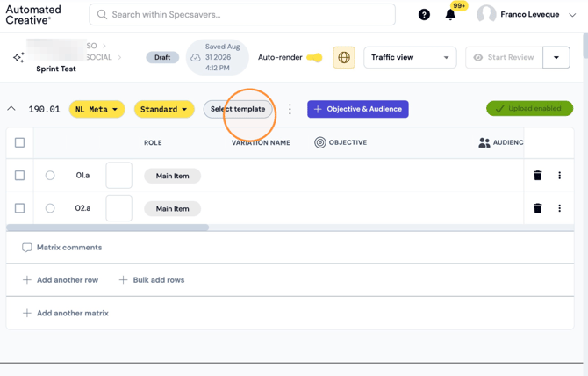Delete row 01.a with trash icon
The width and height of the screenshot is (588, 376).
pos(537,175)
